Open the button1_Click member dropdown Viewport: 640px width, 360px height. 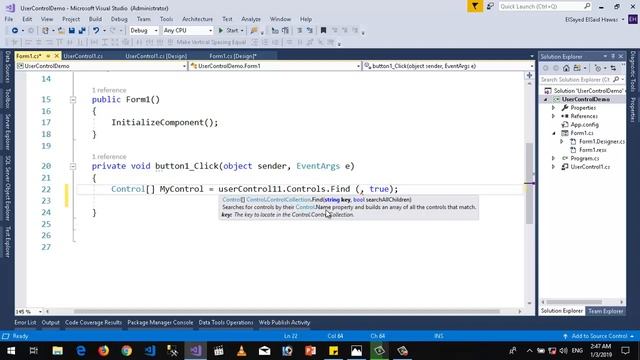(449, 66)
